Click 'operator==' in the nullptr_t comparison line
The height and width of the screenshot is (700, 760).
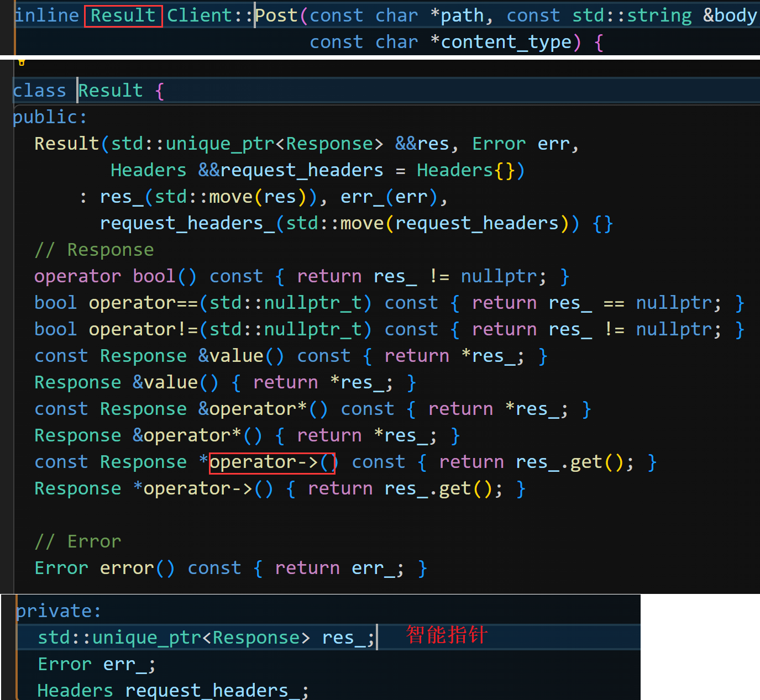point(143,303)
